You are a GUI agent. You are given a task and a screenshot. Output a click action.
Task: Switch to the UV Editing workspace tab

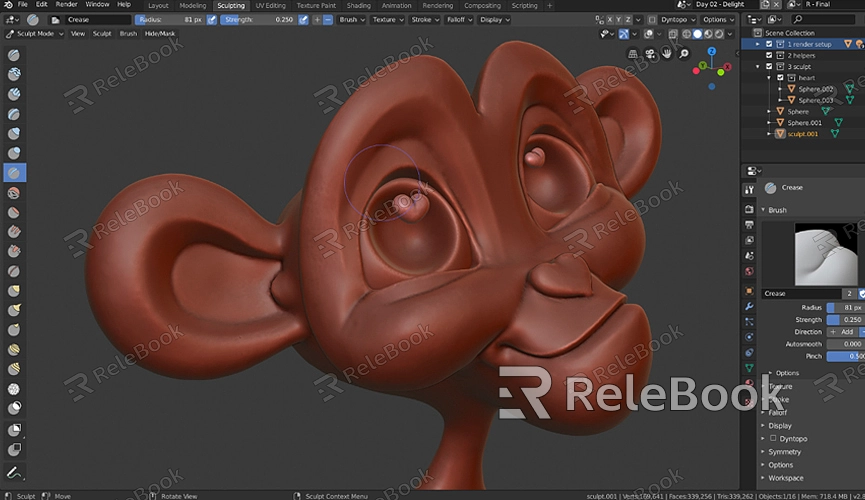pos(270,6)
